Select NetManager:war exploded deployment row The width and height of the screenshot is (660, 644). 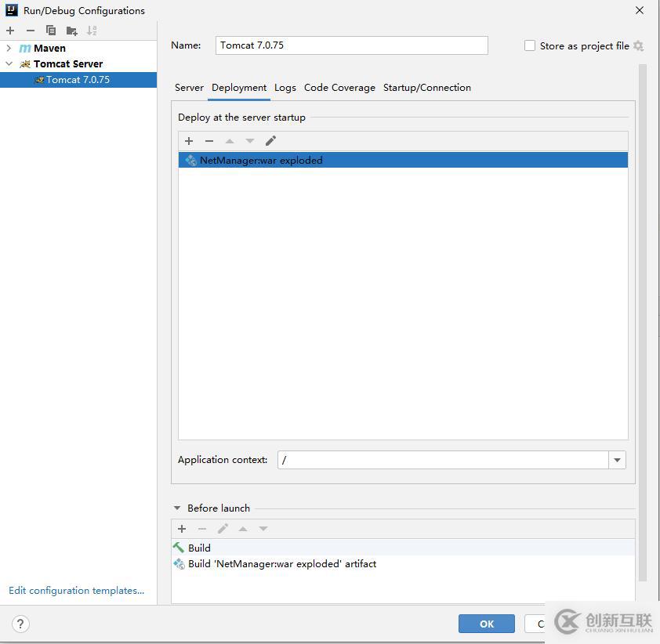point(403,161)
